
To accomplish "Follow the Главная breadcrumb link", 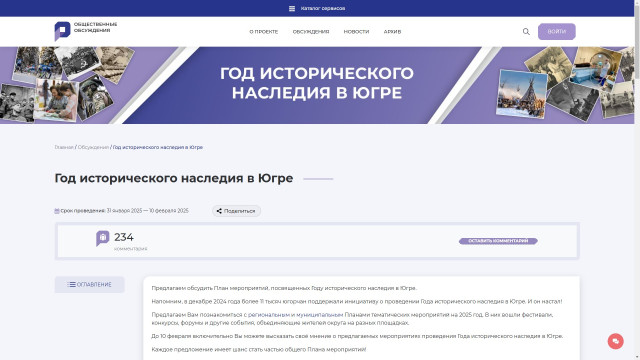I will pos(64,147).
